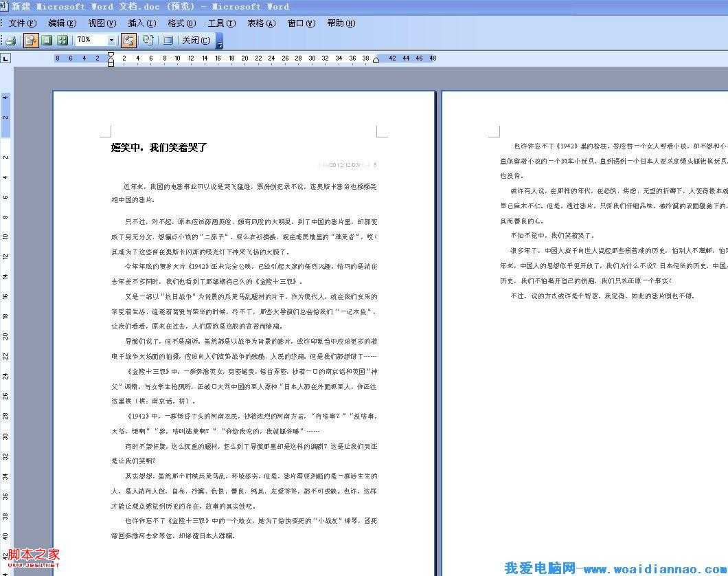
Task: Open the 工具 (Tools) menu
Action: tap(221, 23)
